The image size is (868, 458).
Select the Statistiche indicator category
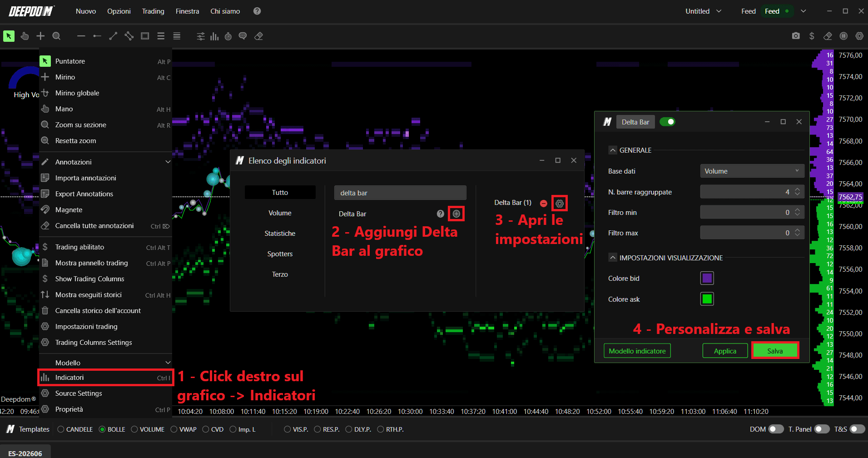(280, 233)
